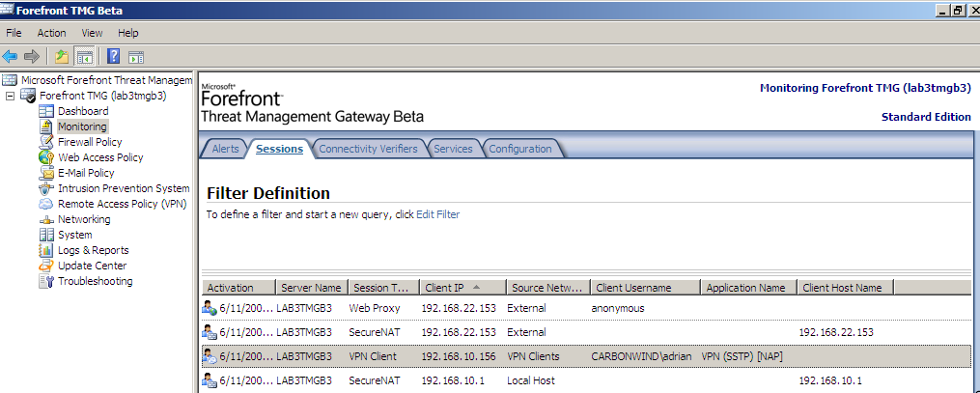The width and height of the screenshot is (980, 393).
Task: Click the Web Proxy session row icon
Action: [210, 308]
